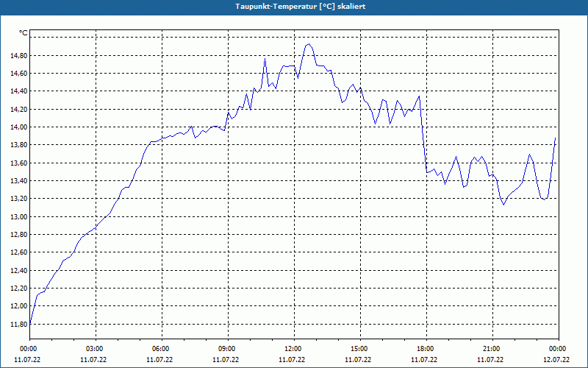Click the 11.07.22 date below 15:00
The height and width of the screenshot is (368, 588).
coord(358,360)
